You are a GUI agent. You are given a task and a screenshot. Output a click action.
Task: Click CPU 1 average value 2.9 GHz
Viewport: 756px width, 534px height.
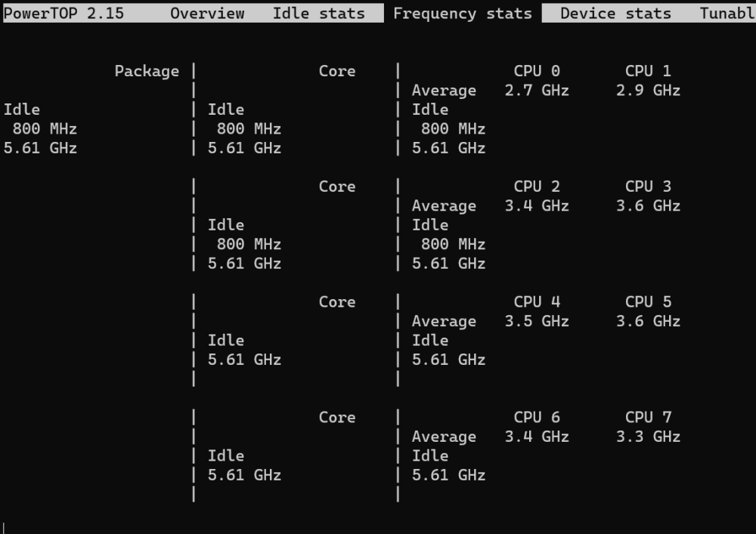[x=648, y=91]
